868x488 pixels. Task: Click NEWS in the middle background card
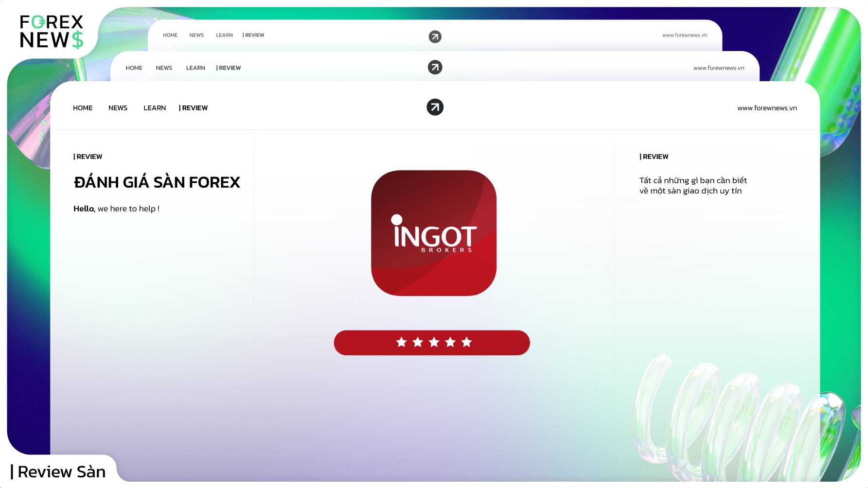coord(164,68)
